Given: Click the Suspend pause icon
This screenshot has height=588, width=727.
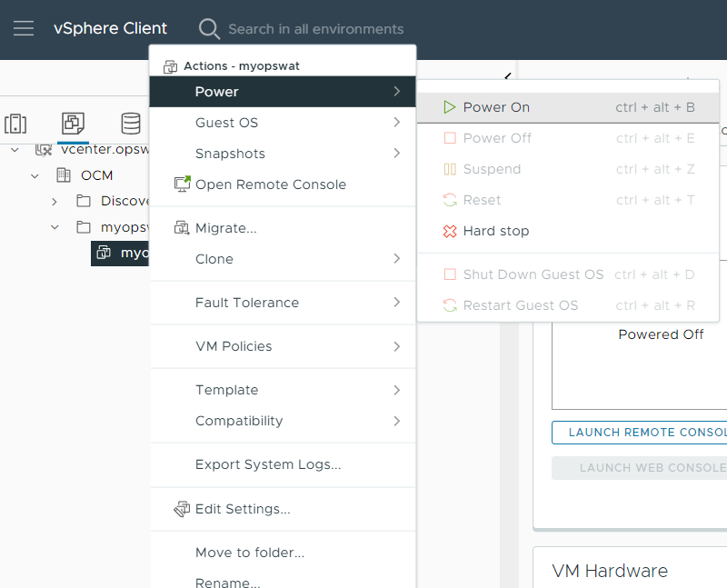Looking at the screenshot, I should (x=450, y=169).
